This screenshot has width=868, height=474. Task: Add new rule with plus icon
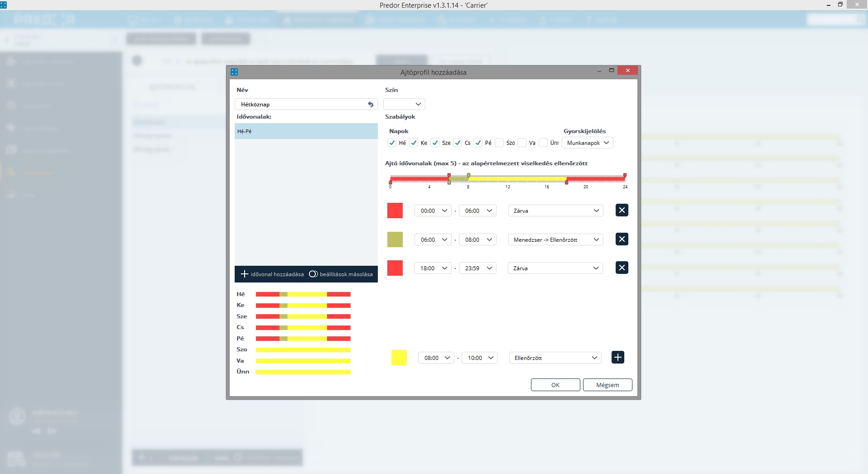pyautogui.click(x=617, y=357)
